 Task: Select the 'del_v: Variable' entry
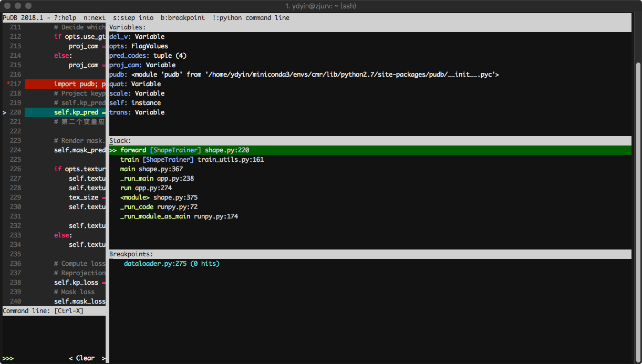[x=137, y=37]
